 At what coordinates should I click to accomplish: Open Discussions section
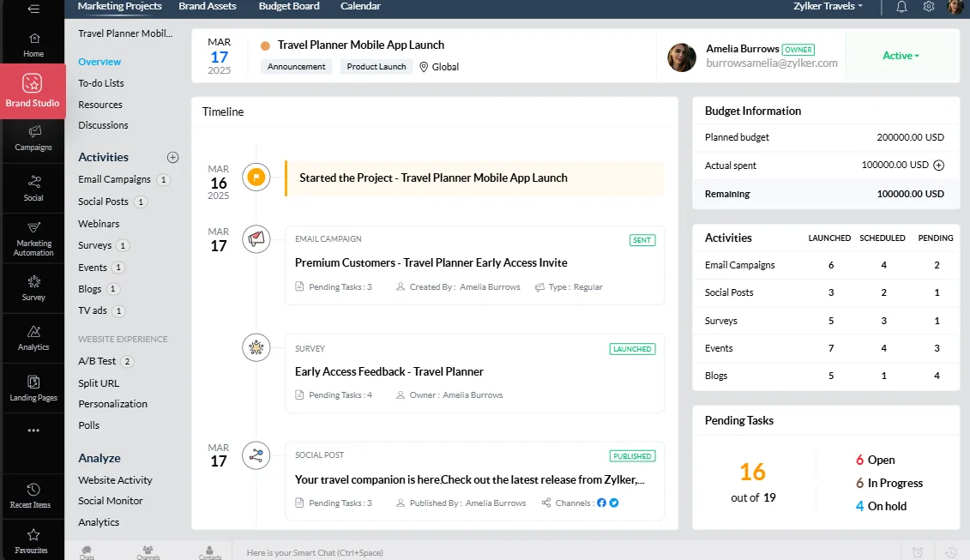103,125
